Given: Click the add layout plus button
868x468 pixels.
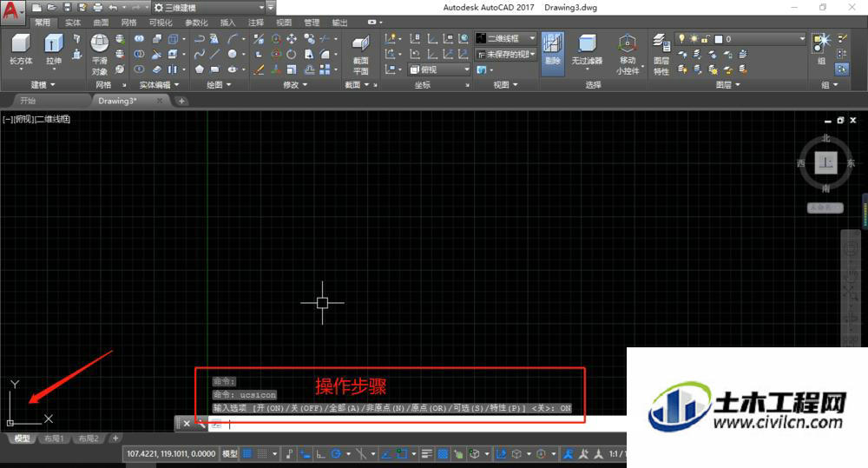Looking at the screenshot, I should [115, 438].
